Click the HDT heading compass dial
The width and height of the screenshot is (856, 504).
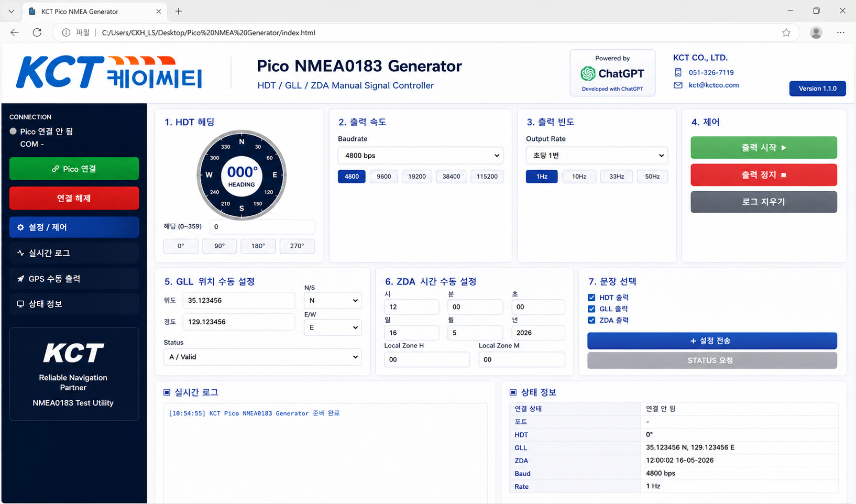242,175
